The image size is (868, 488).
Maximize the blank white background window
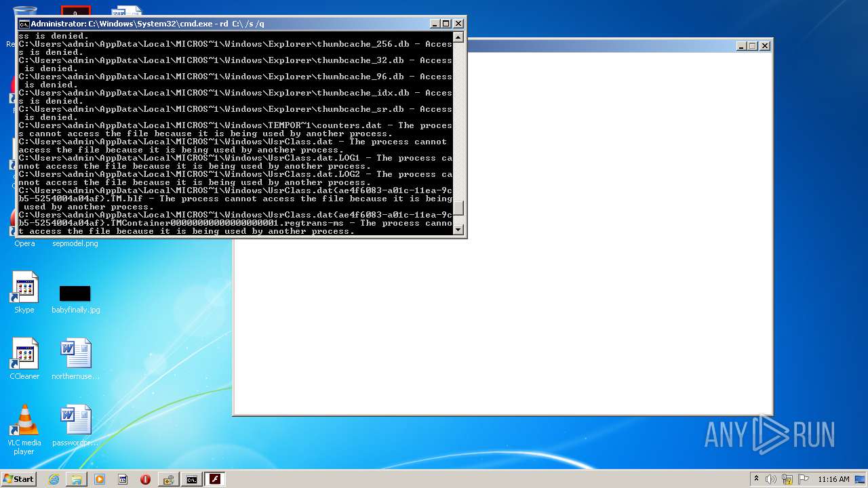(753, 46)
